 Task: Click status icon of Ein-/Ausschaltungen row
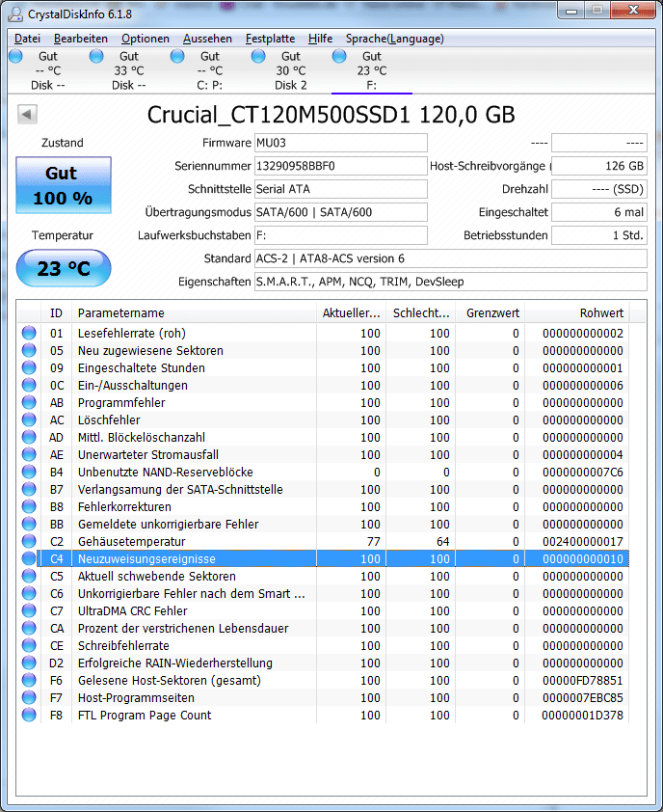[x=29, y=386]
